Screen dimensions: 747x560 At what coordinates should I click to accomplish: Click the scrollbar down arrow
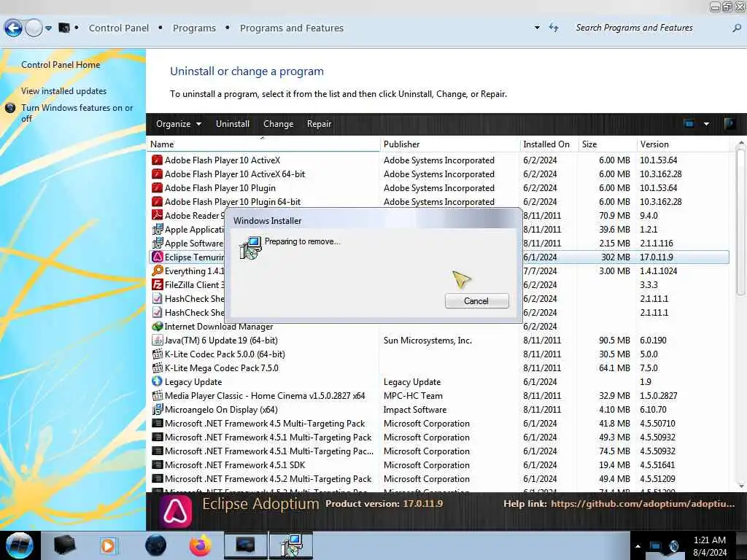tap(740, 486)
